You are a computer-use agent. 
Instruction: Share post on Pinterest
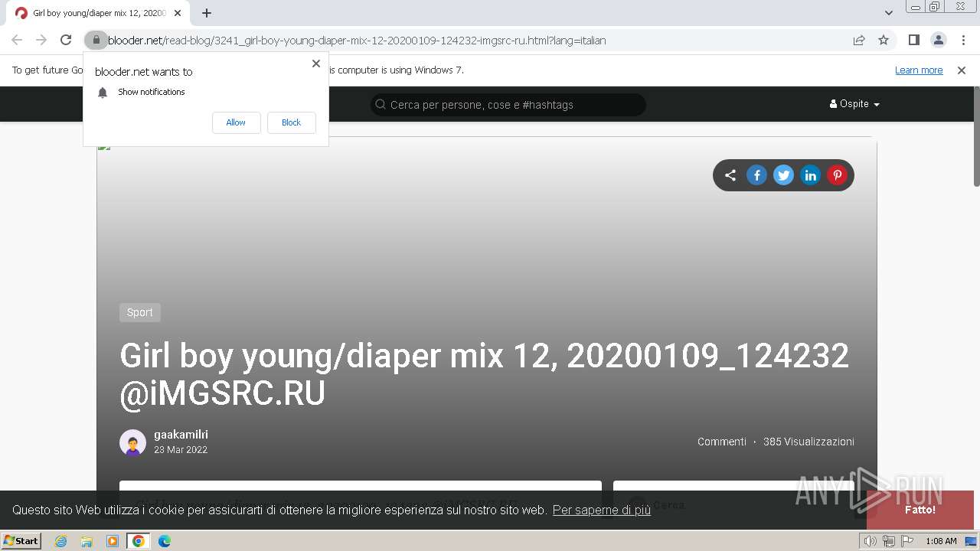click(837, 175)
